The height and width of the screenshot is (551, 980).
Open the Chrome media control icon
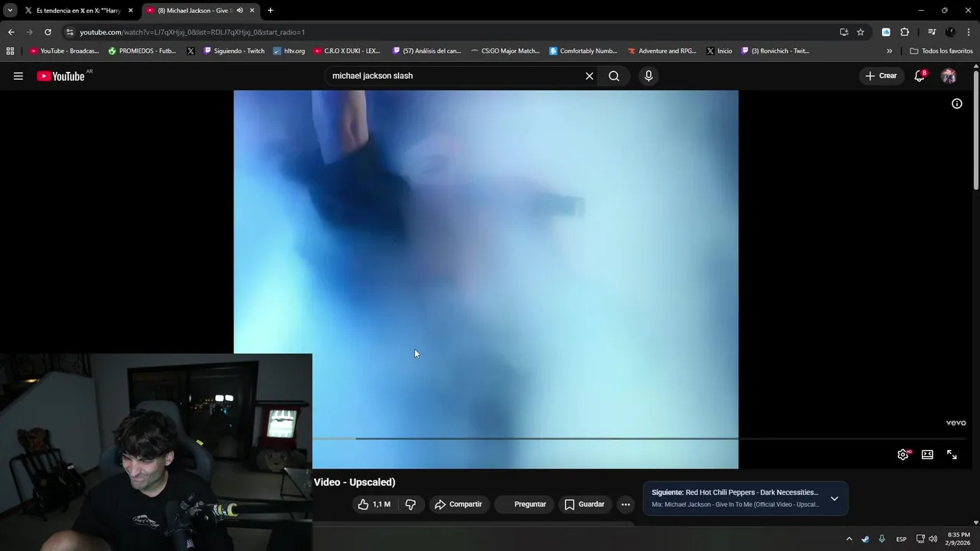tap(932, 32)
